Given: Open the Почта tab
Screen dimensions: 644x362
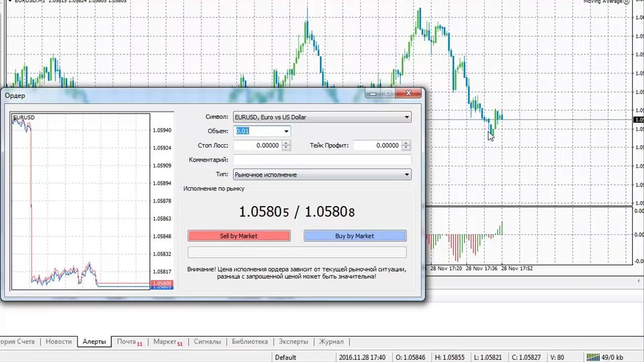Looking at the screenshot, I should coord(129,341).
